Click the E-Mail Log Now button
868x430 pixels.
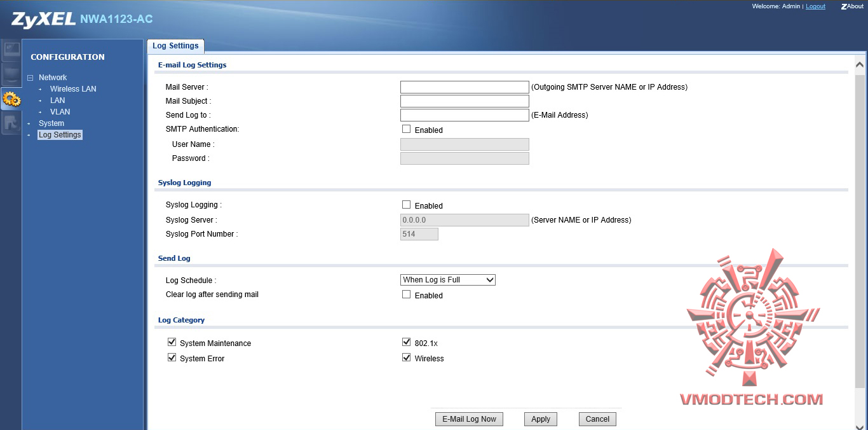469,419
